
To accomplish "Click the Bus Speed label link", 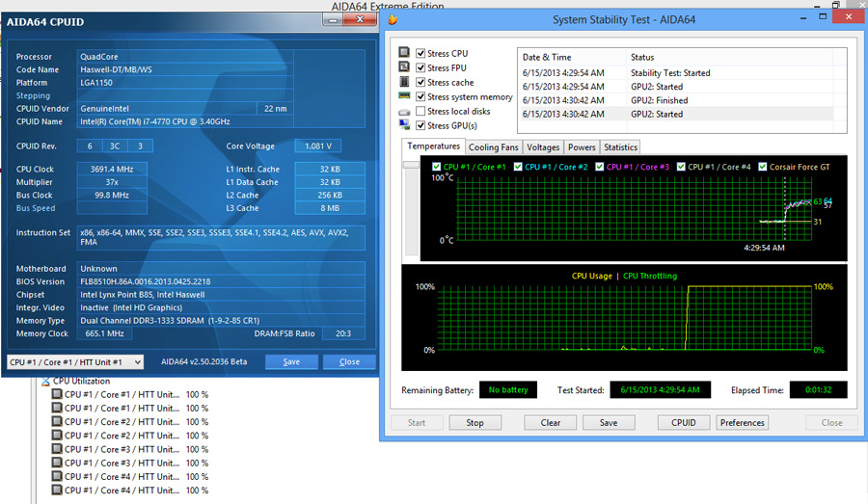I will coord(36,208).
